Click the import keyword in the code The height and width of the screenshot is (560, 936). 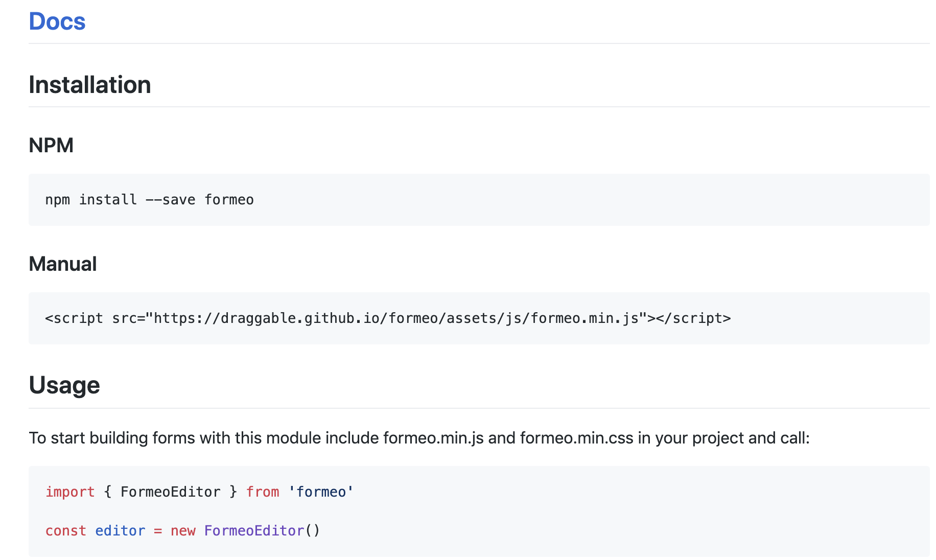(70, 491)
